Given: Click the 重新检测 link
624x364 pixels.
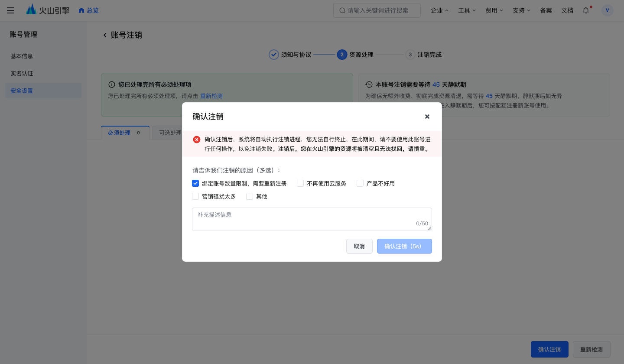Looking at the screenshot, I should coord(211,96).
